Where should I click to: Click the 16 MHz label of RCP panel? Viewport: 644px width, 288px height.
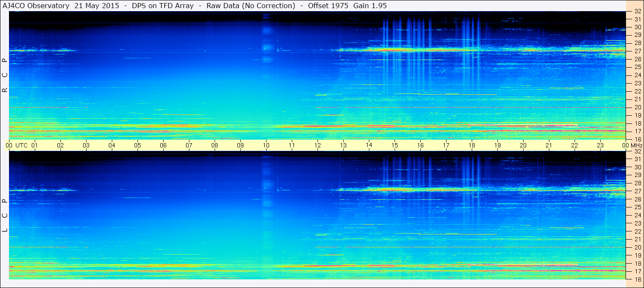tap(638, 139)
